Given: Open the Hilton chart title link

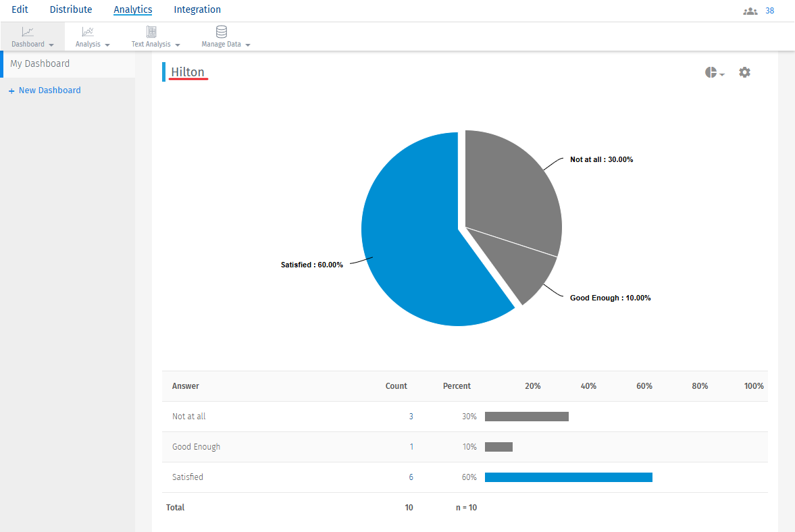Looking at the screenshot, I should tap(186, 72).
